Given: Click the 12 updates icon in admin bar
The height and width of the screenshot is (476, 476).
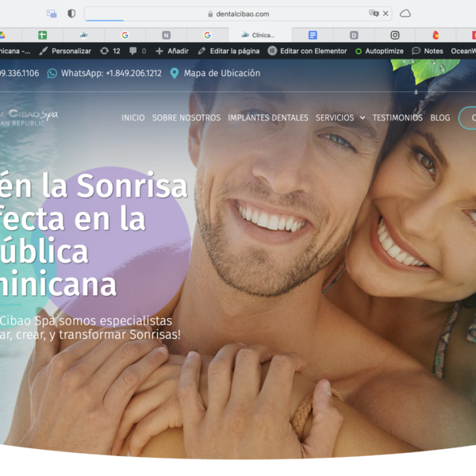Looking at the screenshot, I should [x=110, y=51].
